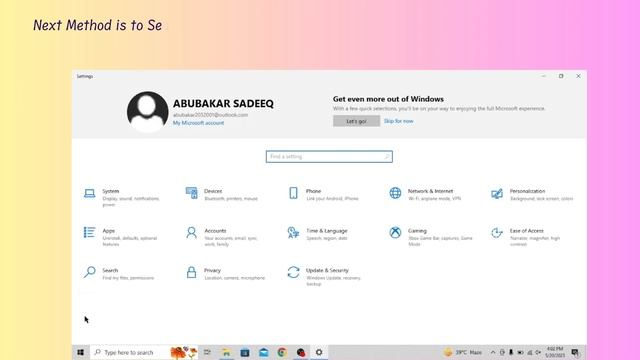This screenshot has height=360, width=640.
Task: Click the Ease of Access label
Action: [x=527, y=231]
